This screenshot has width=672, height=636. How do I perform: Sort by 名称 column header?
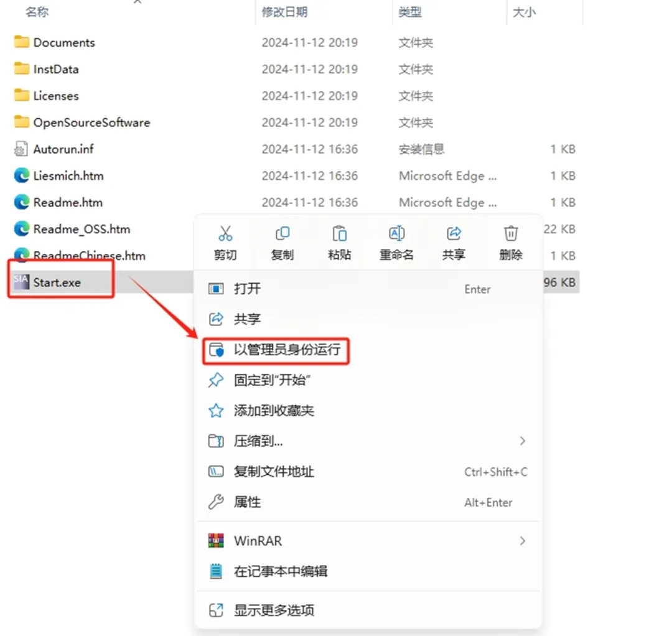click(37, 12)
